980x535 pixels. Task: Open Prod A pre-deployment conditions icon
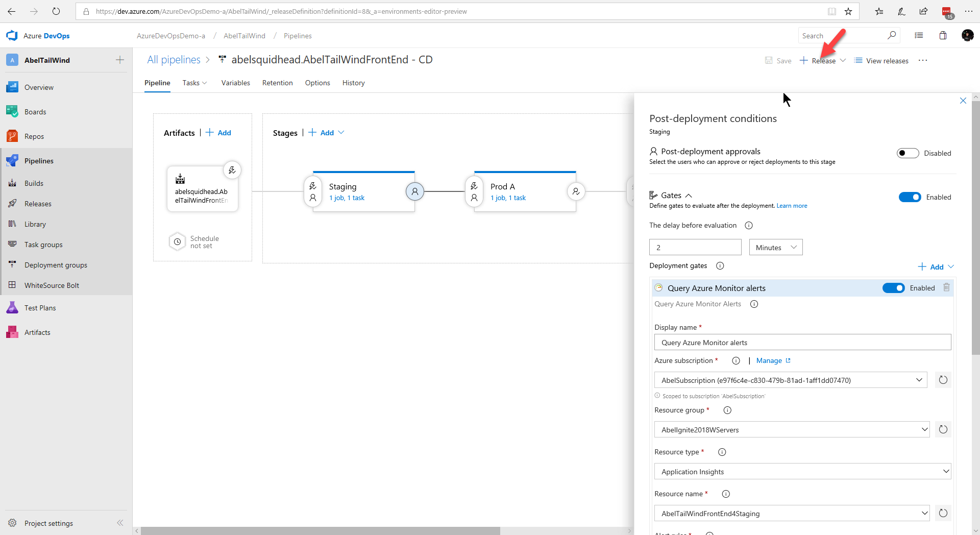click(474, 191)
